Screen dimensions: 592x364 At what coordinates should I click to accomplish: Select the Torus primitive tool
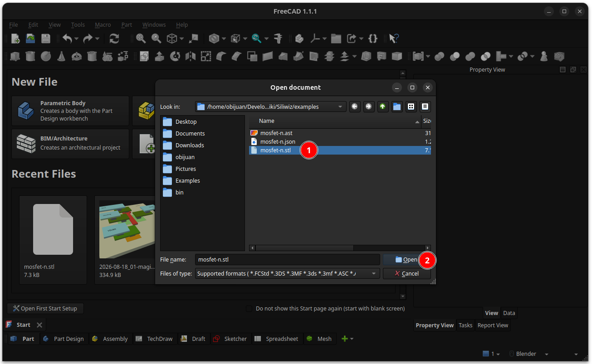[x=77, y=56]
